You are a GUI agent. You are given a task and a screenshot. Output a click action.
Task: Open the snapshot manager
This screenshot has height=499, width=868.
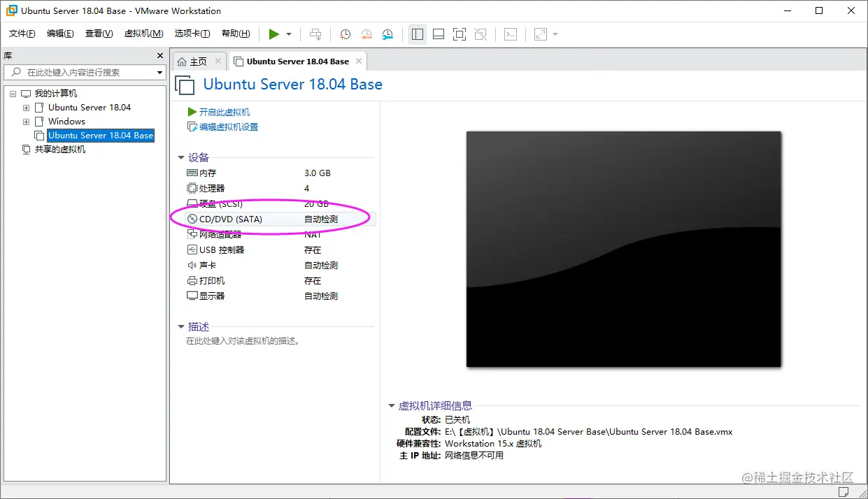tap(389, 34)
